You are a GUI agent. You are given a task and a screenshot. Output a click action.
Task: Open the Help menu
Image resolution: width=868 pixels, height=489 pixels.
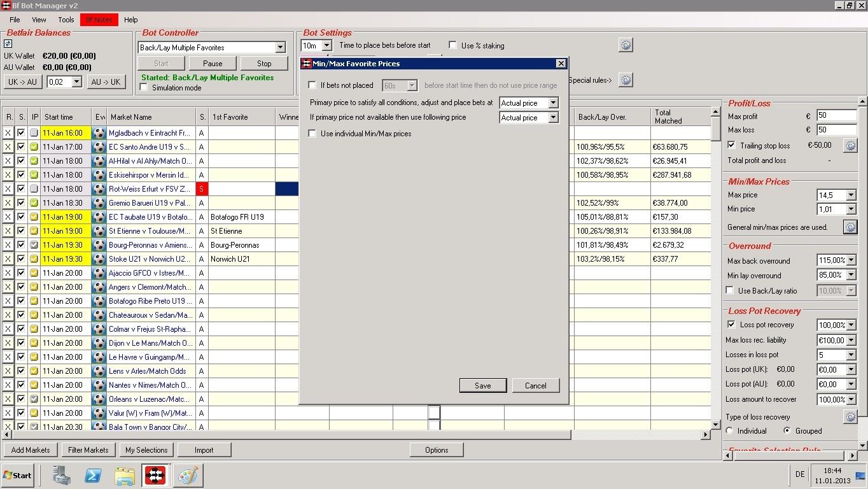(x=130, y=20)
